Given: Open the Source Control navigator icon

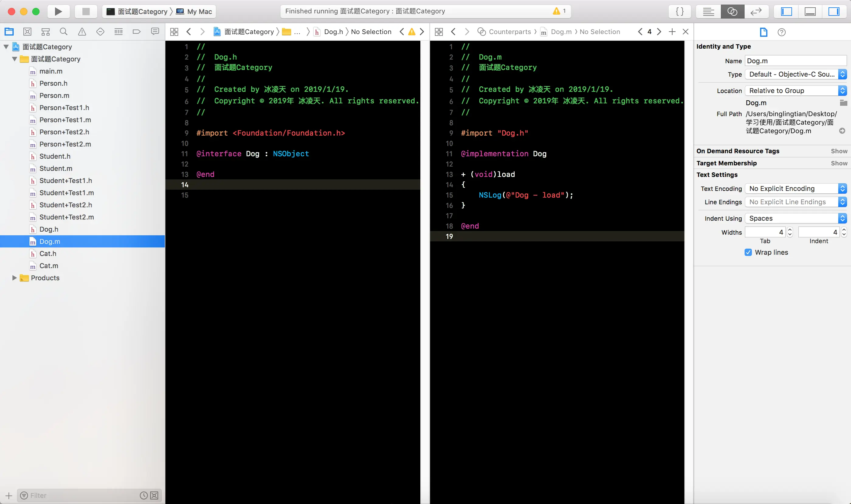Looking at the screenshot, I should [27, 32].
